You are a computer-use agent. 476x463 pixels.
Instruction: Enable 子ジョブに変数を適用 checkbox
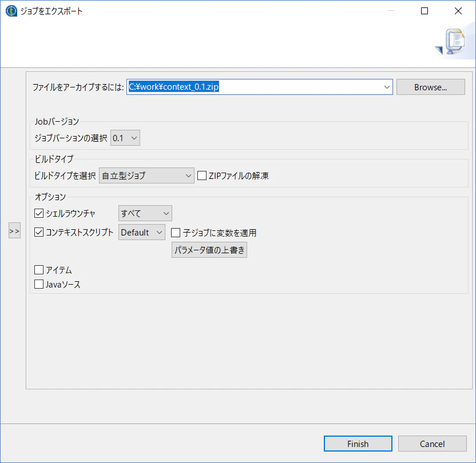click(x=176, y=233)
